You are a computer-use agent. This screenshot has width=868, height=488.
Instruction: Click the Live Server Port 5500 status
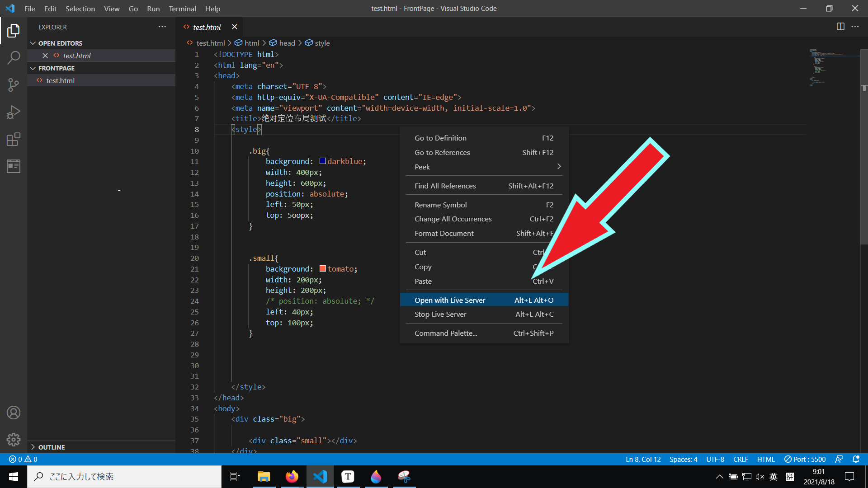pyautogui.click(x=805, y=459)
